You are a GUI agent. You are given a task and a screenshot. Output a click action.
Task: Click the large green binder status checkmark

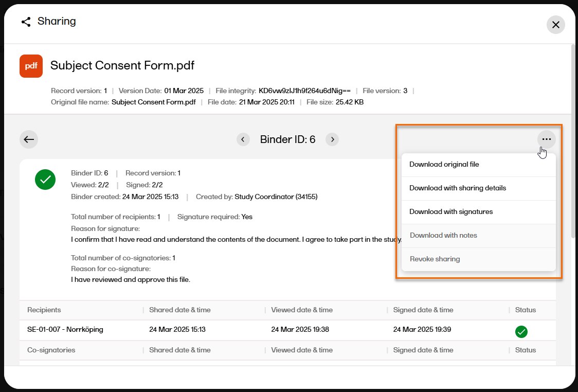click(x=45, y=179)
